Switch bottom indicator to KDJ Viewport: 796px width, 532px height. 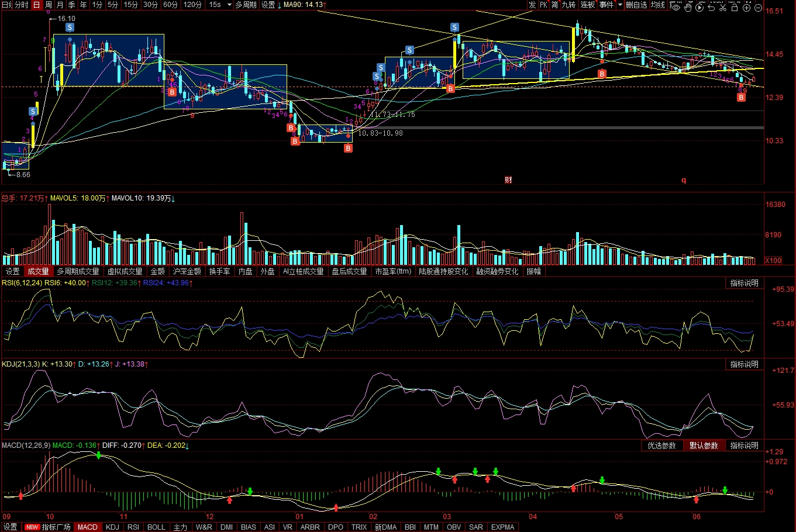coord(112,527)
